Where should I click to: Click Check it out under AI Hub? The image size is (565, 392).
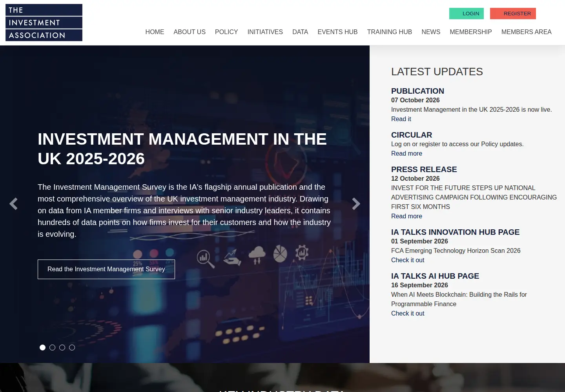point(408,313)
